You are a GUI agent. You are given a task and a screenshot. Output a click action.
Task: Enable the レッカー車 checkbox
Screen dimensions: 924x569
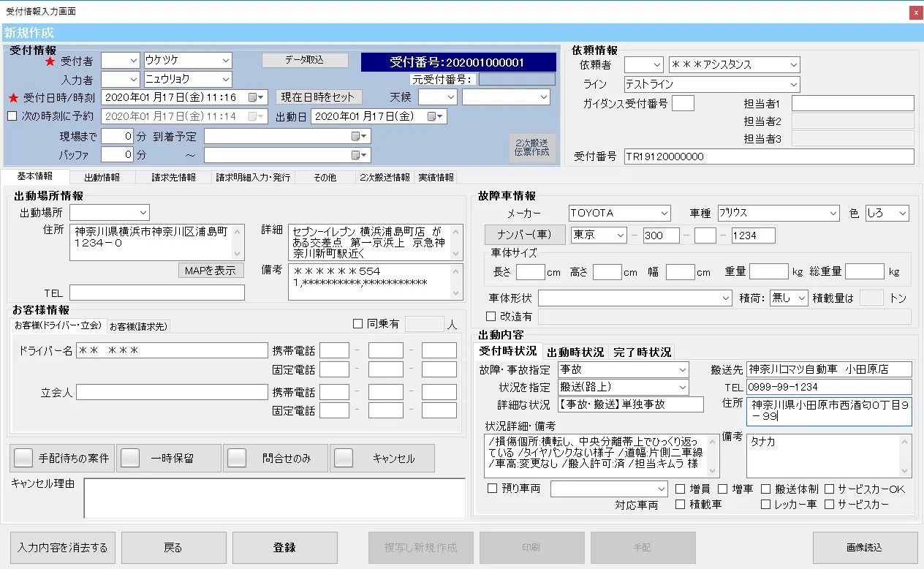pos(766,504)
